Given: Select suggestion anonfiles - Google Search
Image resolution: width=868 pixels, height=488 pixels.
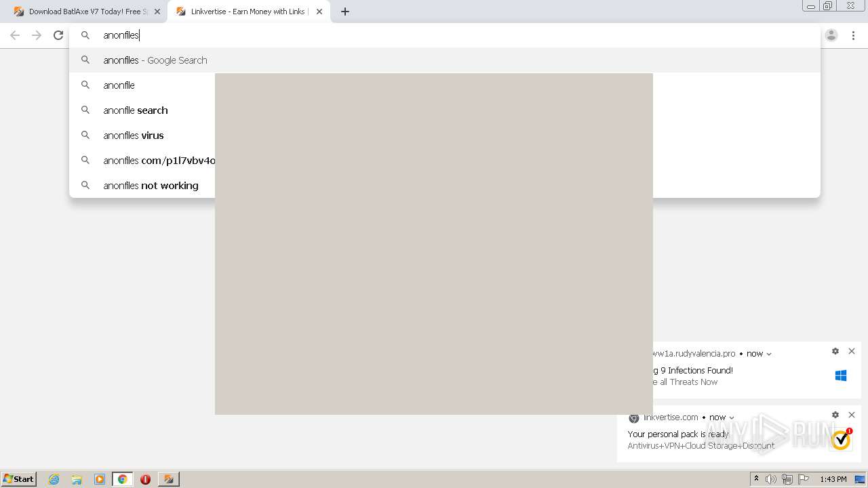Looking at the screenshot, I should click(x=444, y=60).
